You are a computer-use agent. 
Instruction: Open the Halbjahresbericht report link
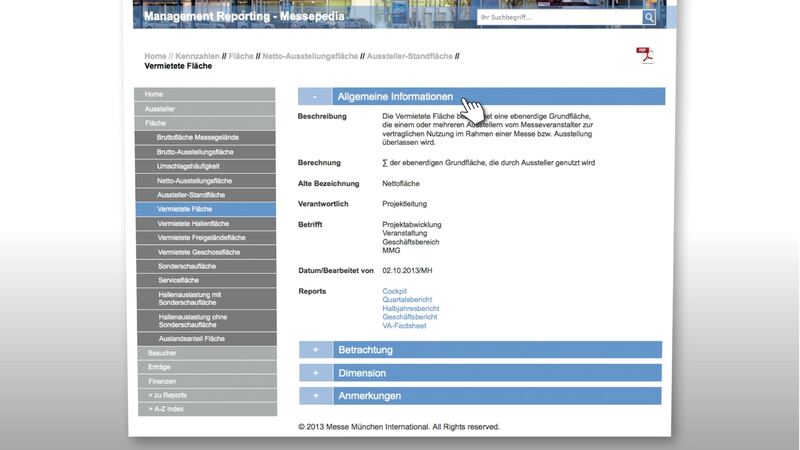tap(411, 309)
